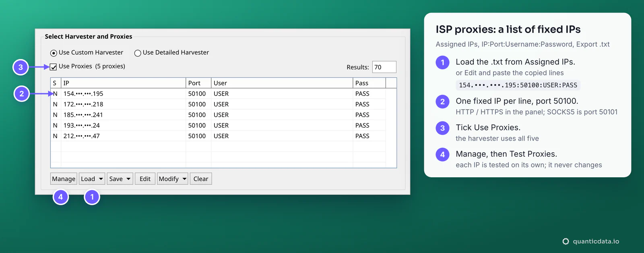Click the IP column header
This screenshot has width=644, height=253.
click(x=123, y=83)
